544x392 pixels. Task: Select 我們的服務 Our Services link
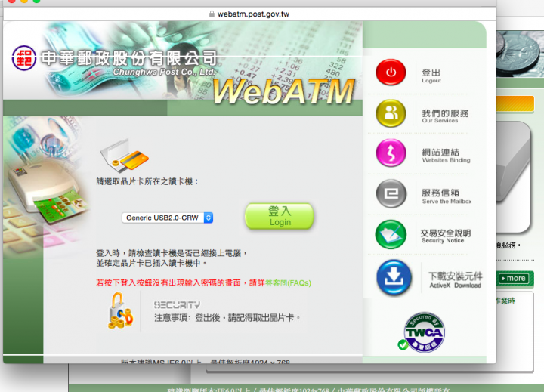[x=445, y=116]
